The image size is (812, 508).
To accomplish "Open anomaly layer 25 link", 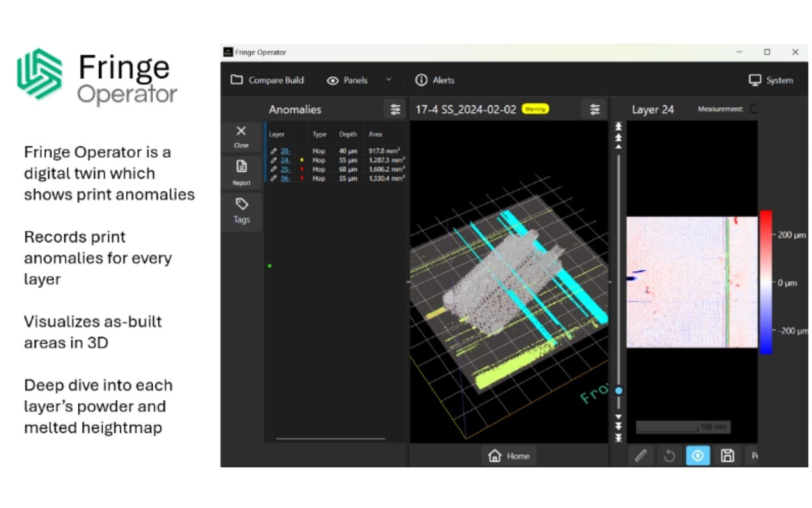I will pyautogui.click(x=285, y=169).
